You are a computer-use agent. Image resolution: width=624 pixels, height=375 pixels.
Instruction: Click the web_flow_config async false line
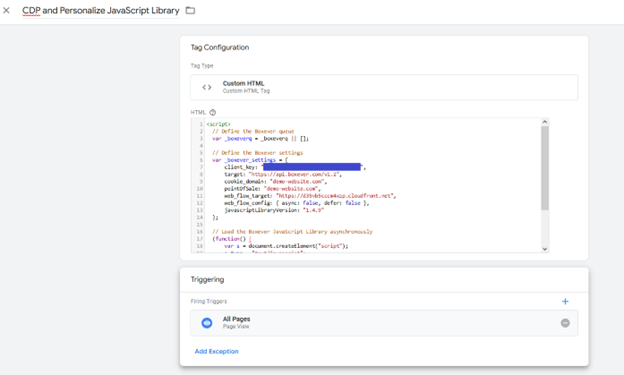297,203
